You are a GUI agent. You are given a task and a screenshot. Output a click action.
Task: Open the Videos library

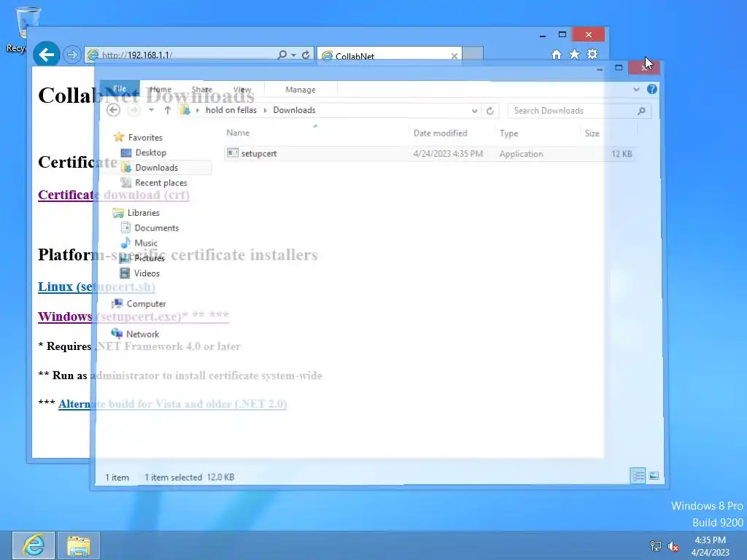139,273
